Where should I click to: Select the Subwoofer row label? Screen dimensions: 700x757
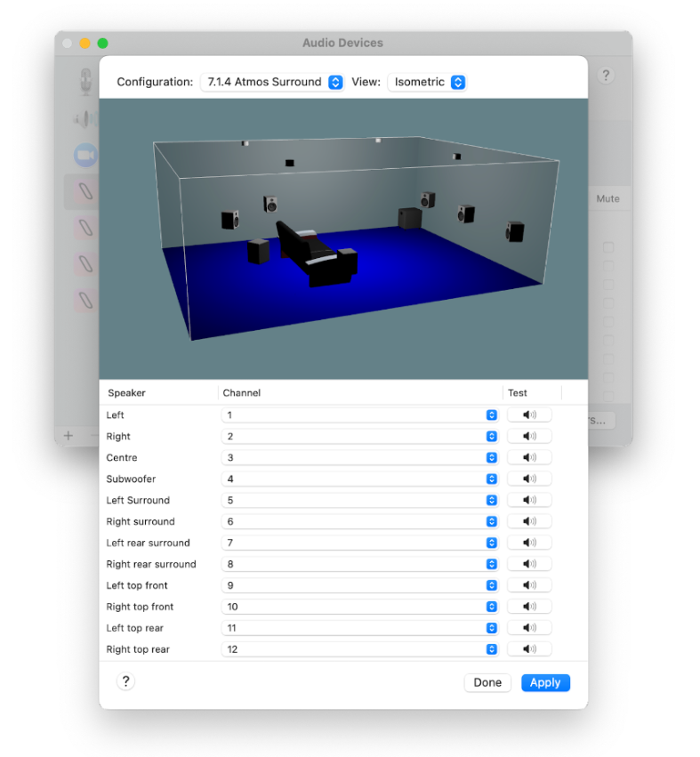click(131, 479)
